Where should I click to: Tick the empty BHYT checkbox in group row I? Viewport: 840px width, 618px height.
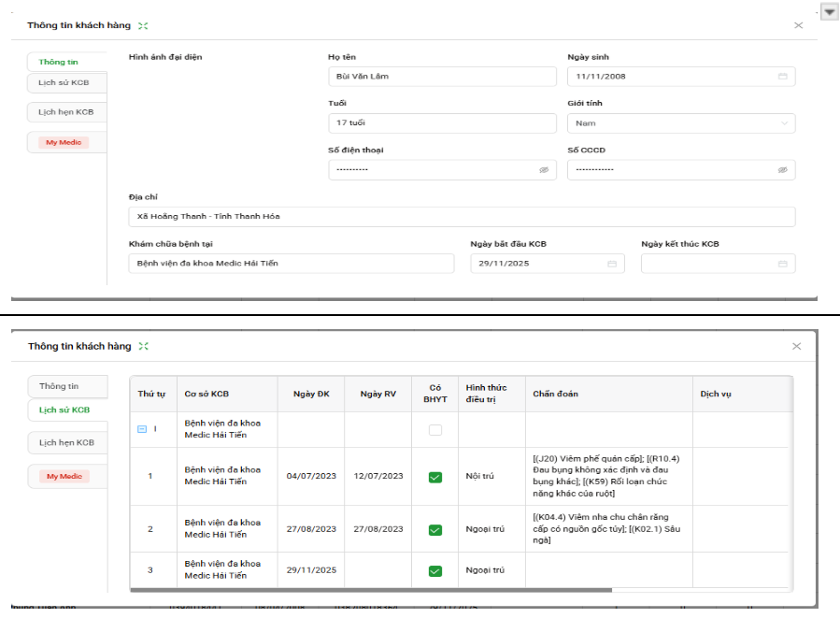click(x=434, y=430)
